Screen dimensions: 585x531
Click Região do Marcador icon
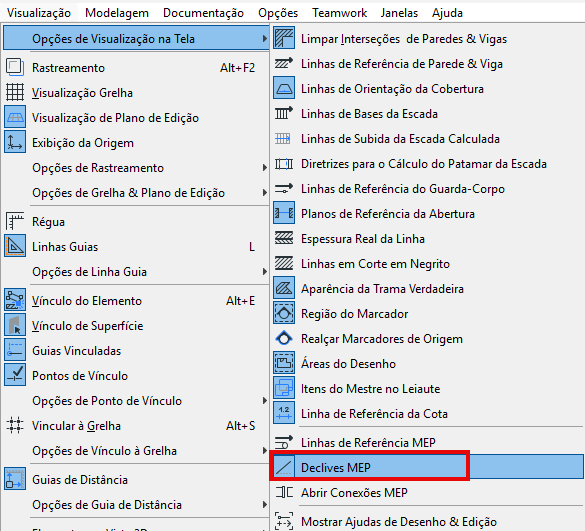(284, 313)
